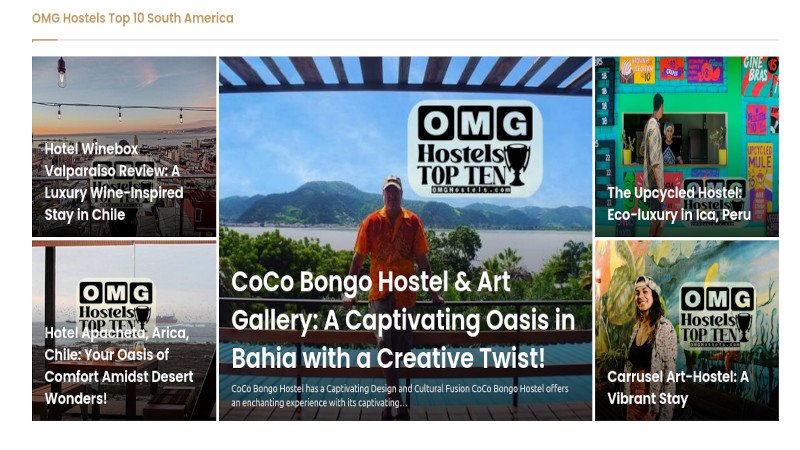Viewport: 800px width, 450px height.
Task: Click the UPCYCLED MULE poster in bar image
Action: pos(759,162)
